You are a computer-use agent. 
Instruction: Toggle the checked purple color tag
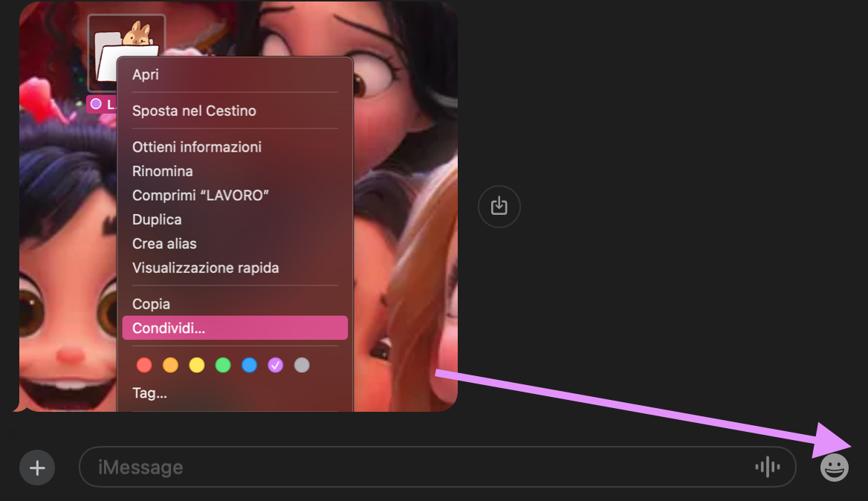point(276,365)
